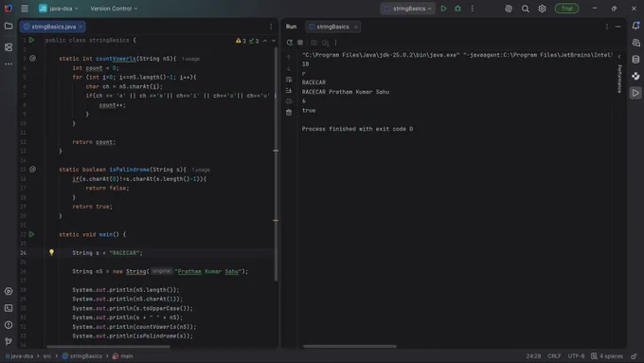Open line and column 24:28 indicator

point(533,356)
